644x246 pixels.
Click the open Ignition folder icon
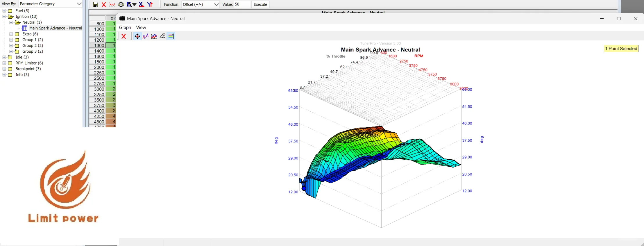coord(11,17)
